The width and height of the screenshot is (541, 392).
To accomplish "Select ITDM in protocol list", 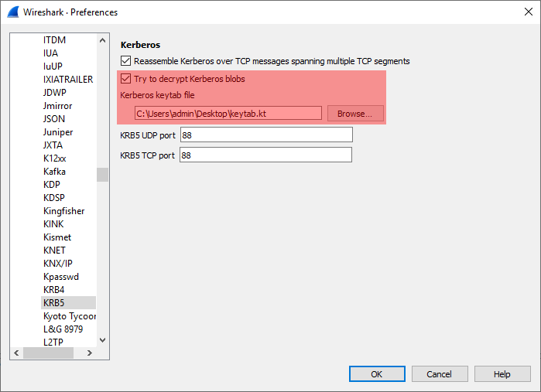I will [54, 40].
